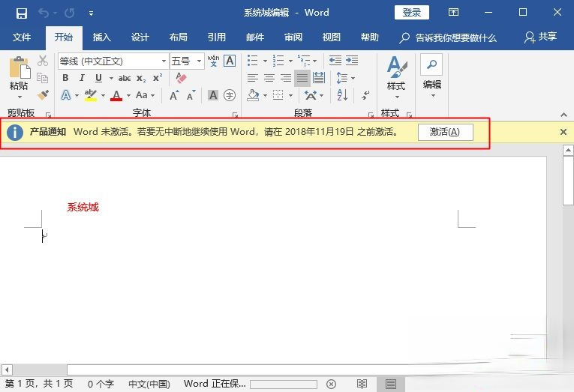Toggle strikethrough abc formatting
Image resolution: width=574 pixels, height=392 pixels.
125,78
